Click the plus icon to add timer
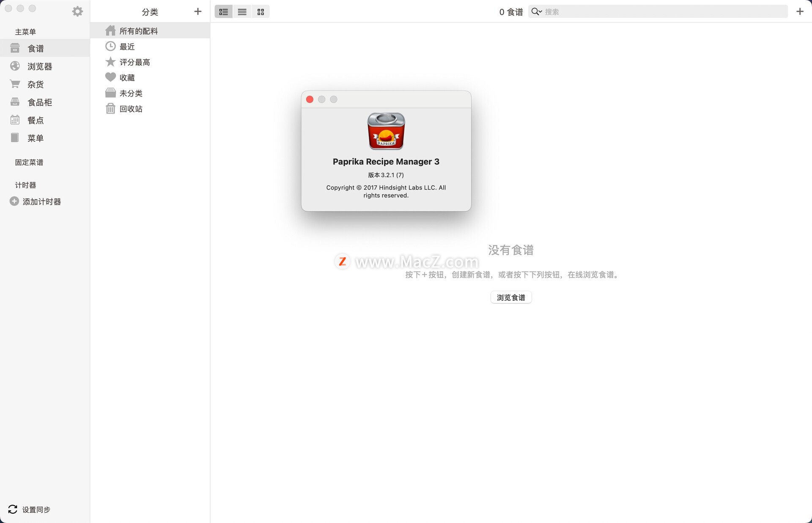 14,201
